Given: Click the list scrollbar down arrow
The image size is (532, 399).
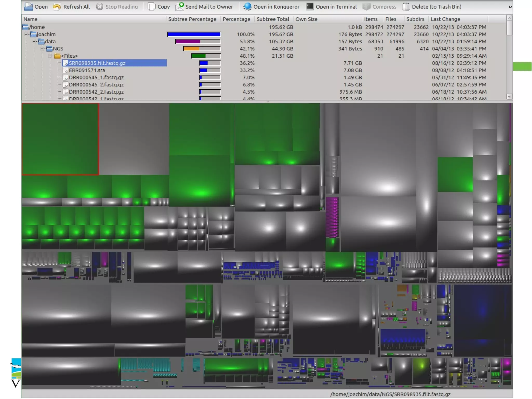Looking at the screenshot, I should 509,96.
